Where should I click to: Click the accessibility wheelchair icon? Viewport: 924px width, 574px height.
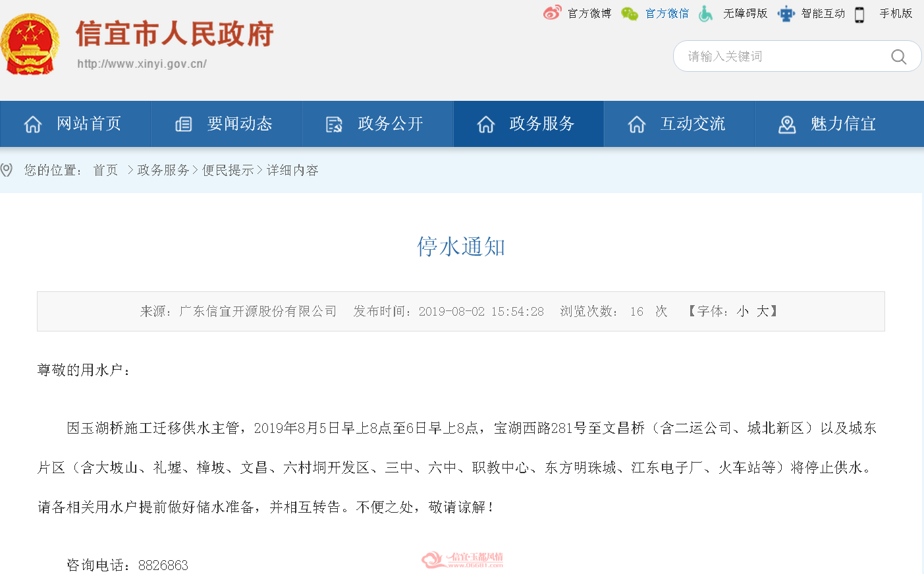coord(705,13)
